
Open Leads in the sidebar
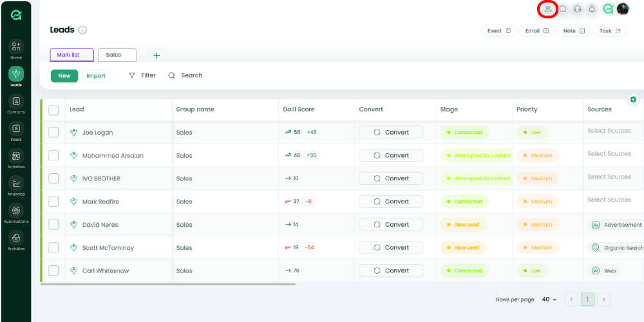point(16,77)
